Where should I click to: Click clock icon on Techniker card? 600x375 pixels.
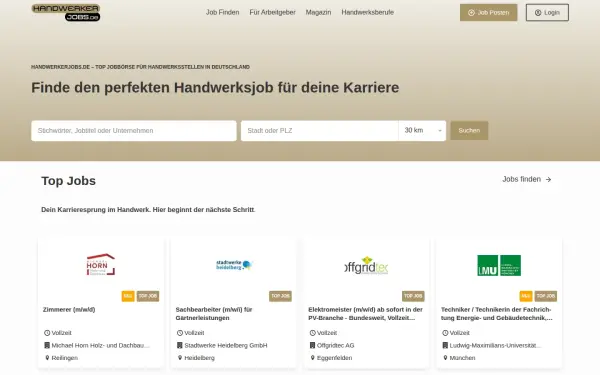(445, 333)
